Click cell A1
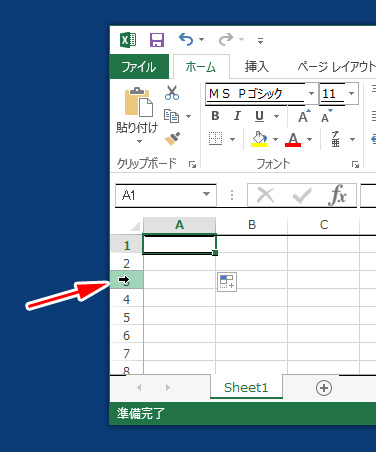376x452 pixels. [x=179, y=244]
